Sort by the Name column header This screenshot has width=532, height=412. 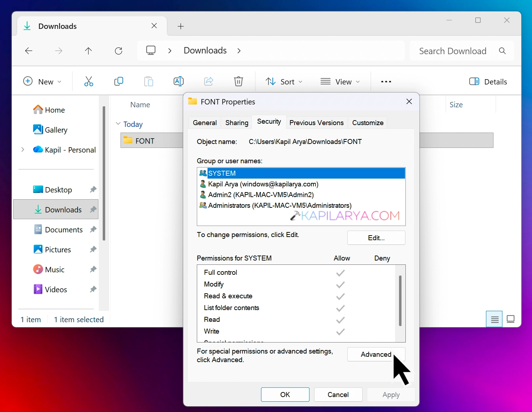click(x=140, y=105)
